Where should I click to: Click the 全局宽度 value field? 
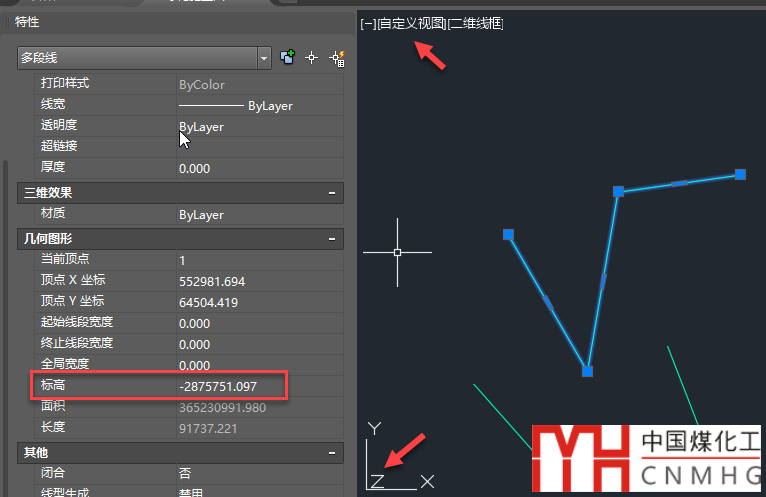click(x=260, y=365)
